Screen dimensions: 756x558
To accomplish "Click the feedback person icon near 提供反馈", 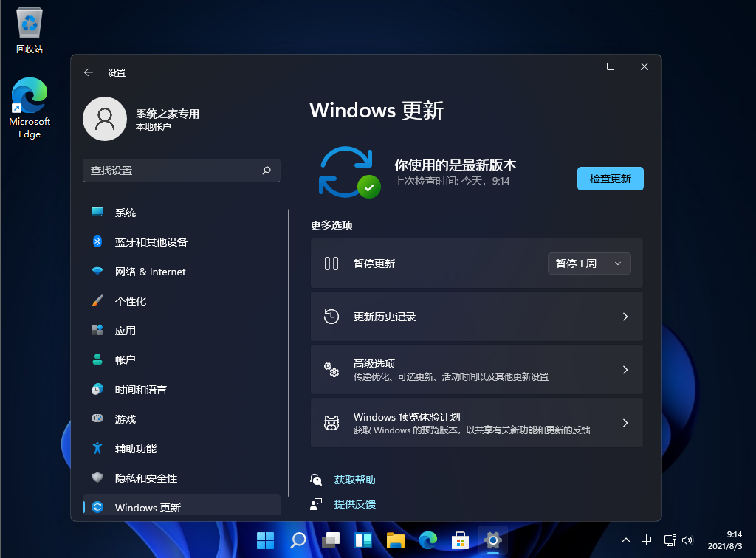I will 316,504.
